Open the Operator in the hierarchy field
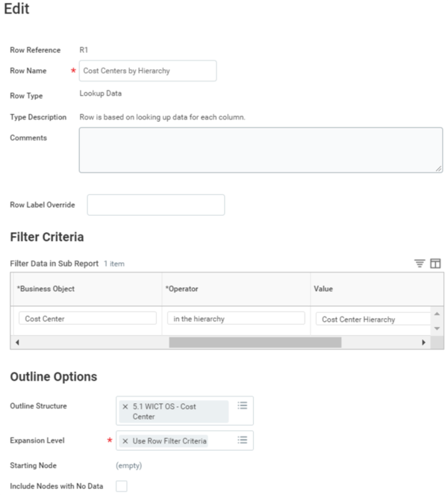This screenshot has width=448, height=495. (x=236, y=318)
